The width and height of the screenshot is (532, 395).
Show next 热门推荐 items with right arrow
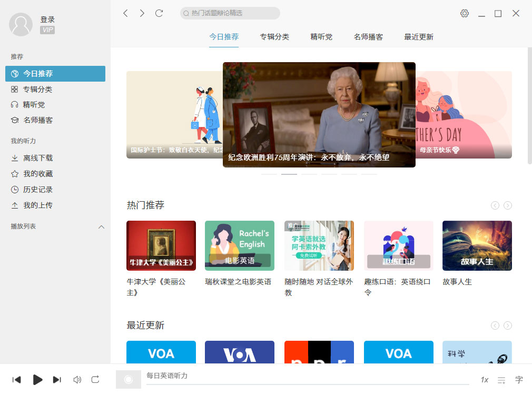click(508, 205)
